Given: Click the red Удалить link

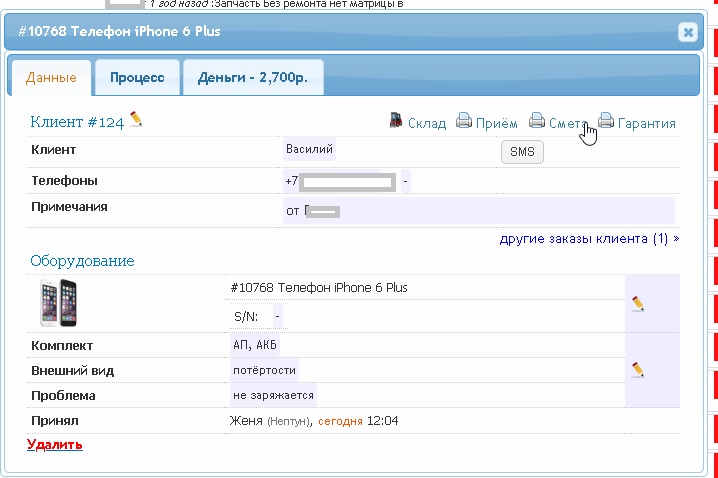Looking at the screenshot, I should (55, 444).
